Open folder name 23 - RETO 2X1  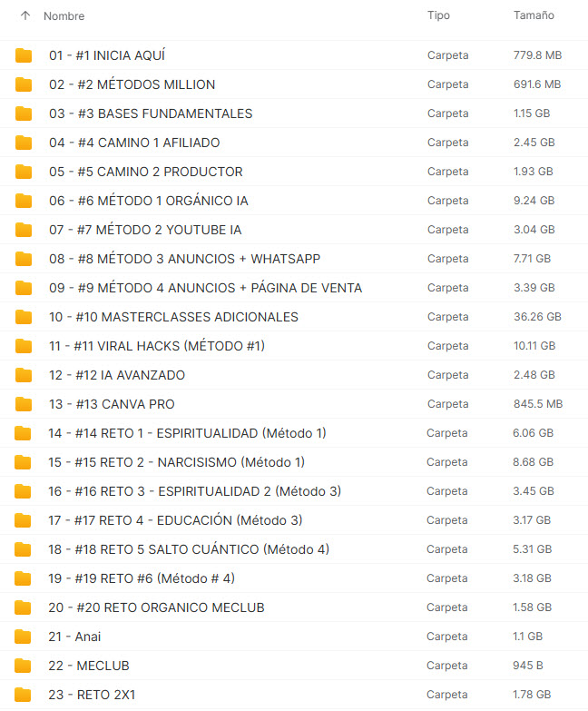tap(92, 695)
